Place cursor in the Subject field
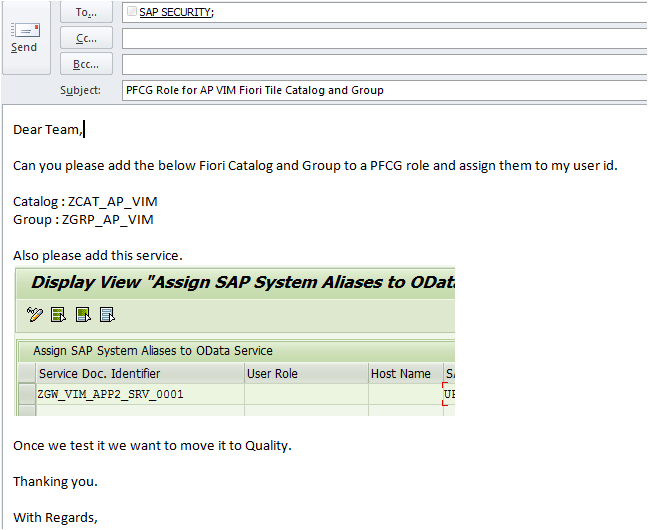The image size is (648, 530). point(385,90)
